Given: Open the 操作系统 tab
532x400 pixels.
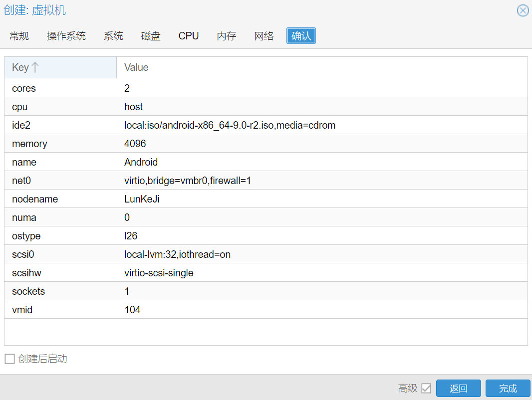Looking at the screenshot, I should pyautogui.click(x=66, y=36).
